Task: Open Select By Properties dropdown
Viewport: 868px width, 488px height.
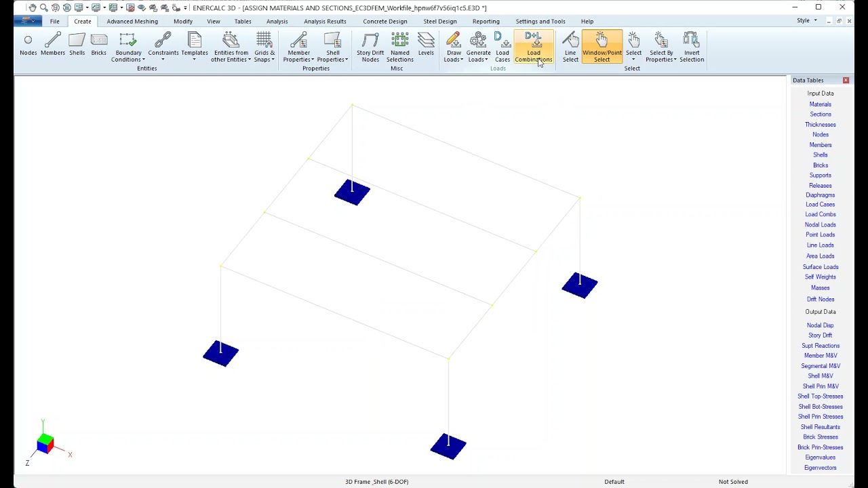Action: pos(661,47)
